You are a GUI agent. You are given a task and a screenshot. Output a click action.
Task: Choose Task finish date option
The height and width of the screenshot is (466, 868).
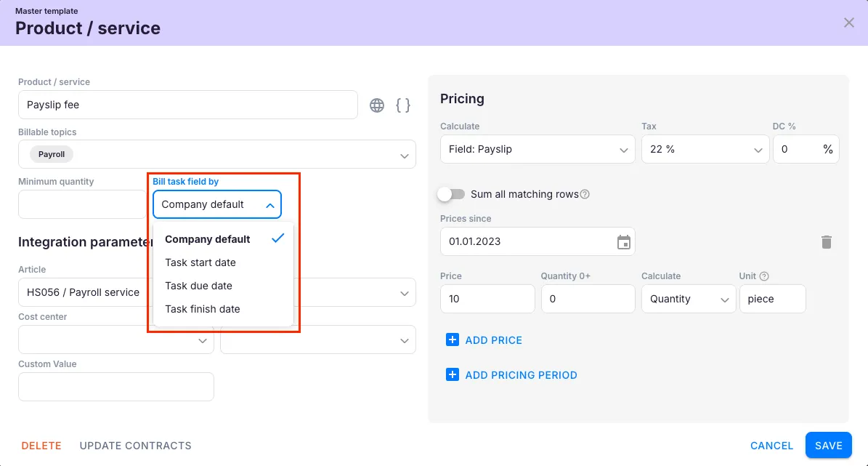point(203,309)
